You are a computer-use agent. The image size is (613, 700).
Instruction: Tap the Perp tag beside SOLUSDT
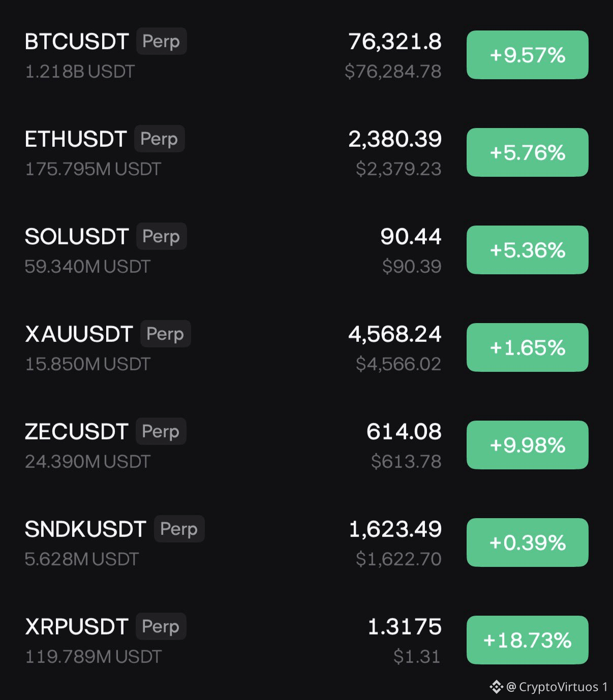162,236
